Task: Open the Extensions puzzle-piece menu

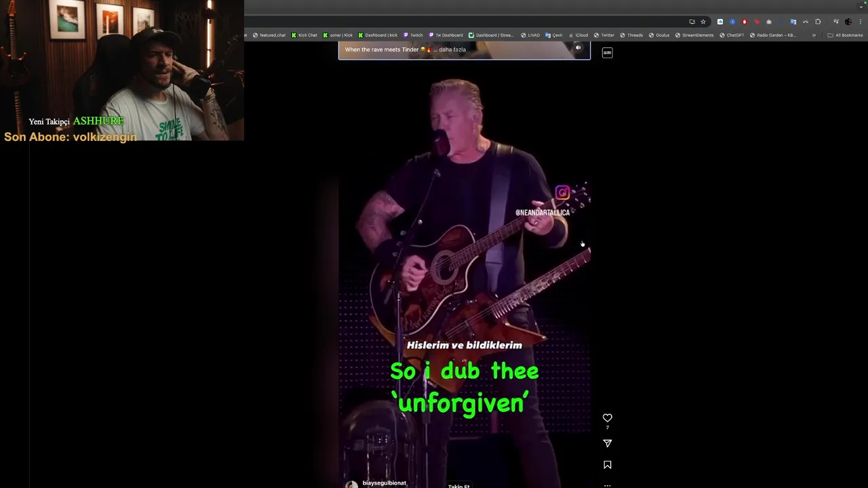Action: [x=818, y=22]
